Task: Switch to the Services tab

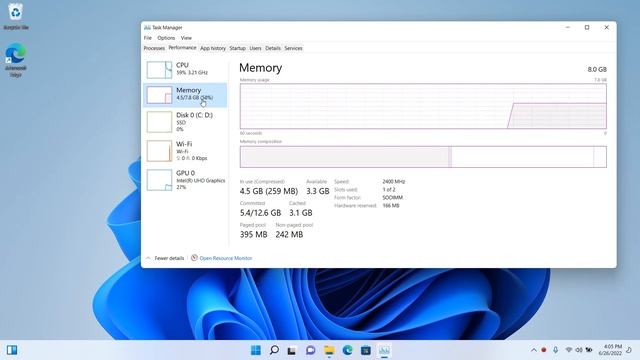Action: tap(293, 48)
